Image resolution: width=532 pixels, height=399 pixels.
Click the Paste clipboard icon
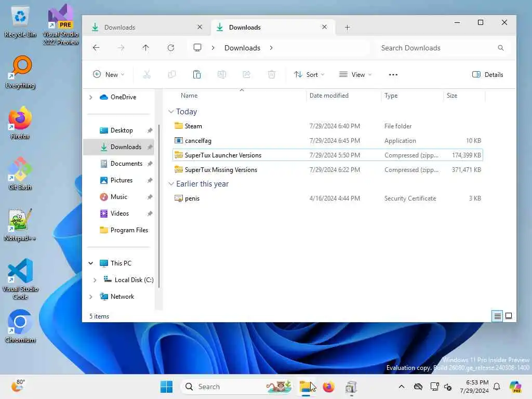coord(197,75)
